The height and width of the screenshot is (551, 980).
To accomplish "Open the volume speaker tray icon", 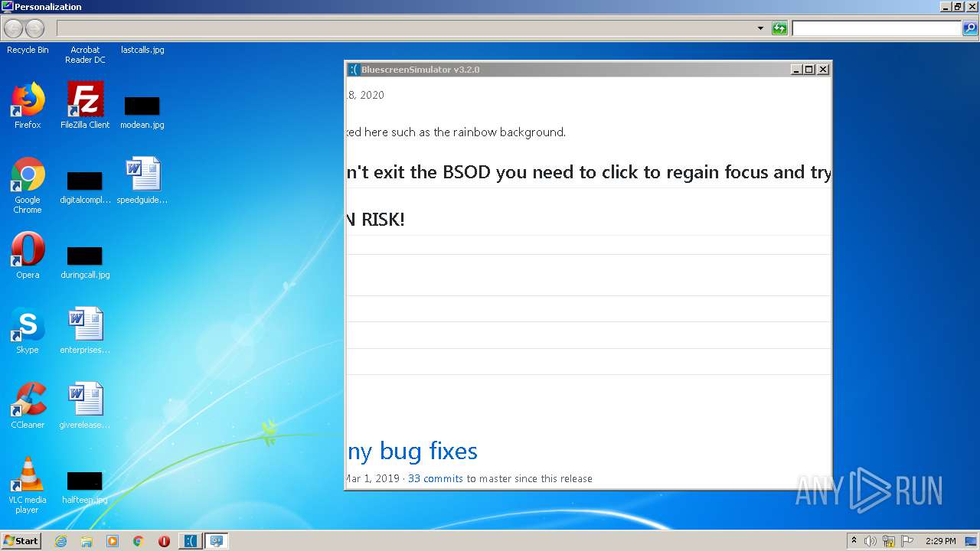I will point(870,541).
